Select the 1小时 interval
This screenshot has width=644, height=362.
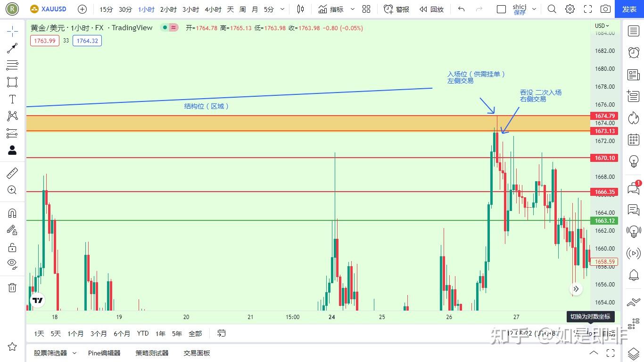146,9
